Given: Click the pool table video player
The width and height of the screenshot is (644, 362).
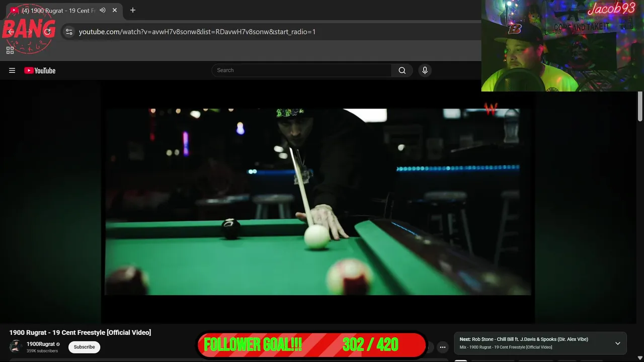Looking at the screenshot, I should click(317, 202).
